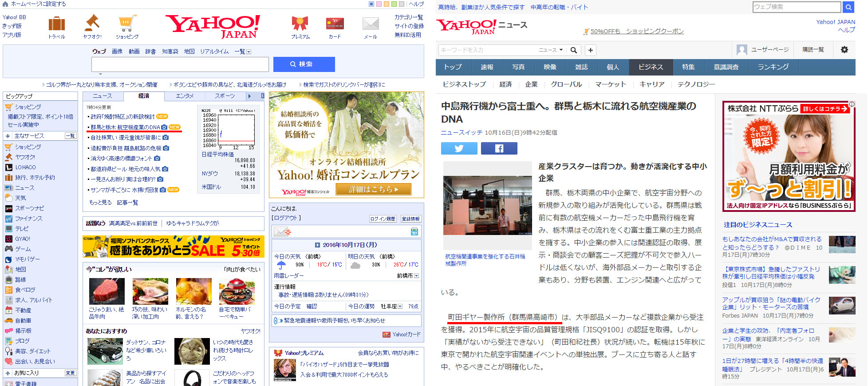The image size is (868, 386).
Task: Open ファイナンス icon in sidebar
Action: point(9,219)
